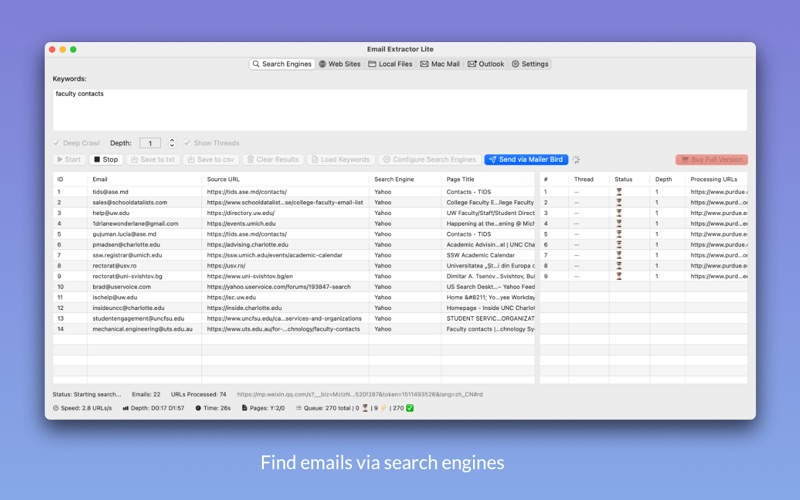
Task: Select the studentengagement@uncfsu.edu email
Action: [138, 318]
